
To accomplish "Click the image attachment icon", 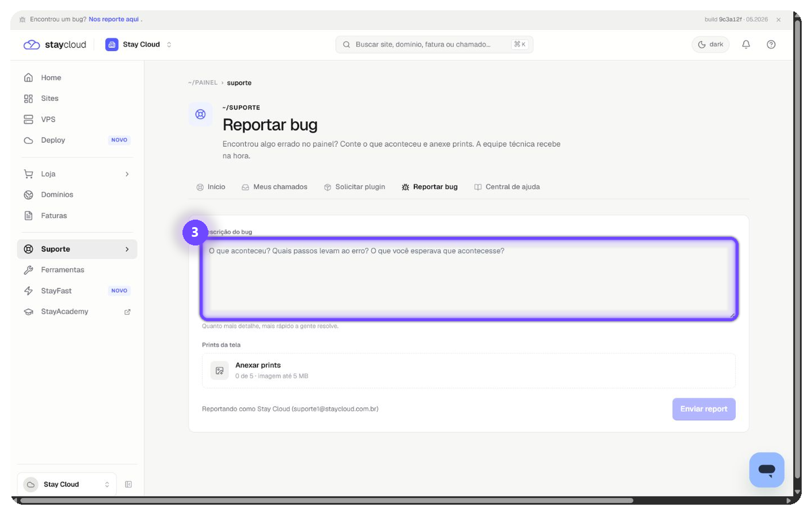I will click(219, 370).
